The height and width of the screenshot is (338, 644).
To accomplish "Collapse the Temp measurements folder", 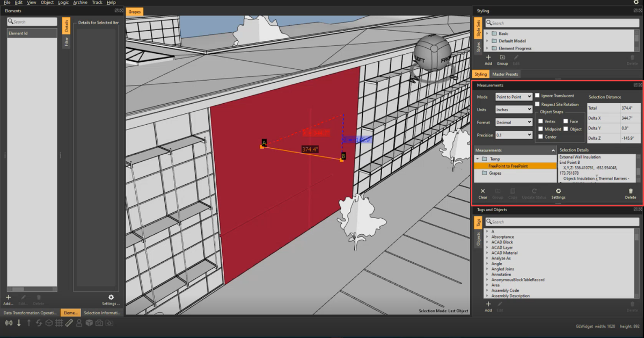I will 478,159.
